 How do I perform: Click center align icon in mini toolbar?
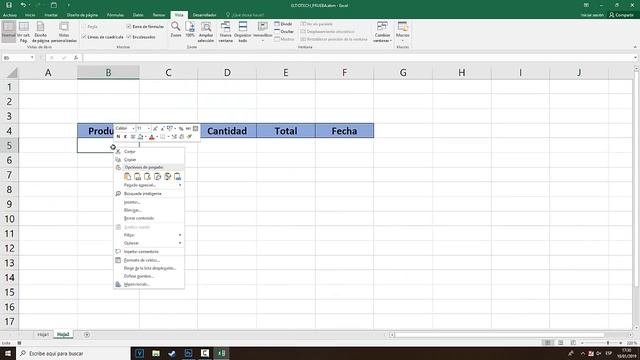[133, 137]
